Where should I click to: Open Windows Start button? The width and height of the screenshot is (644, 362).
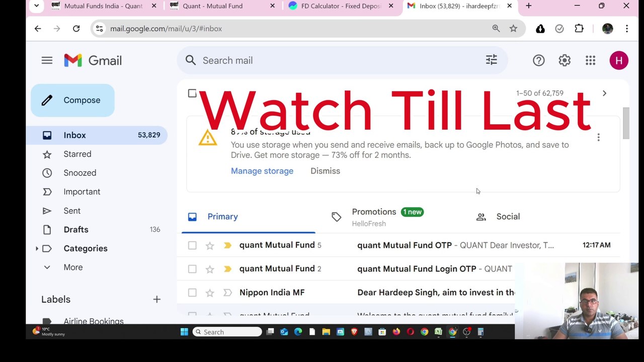(184, 332)
